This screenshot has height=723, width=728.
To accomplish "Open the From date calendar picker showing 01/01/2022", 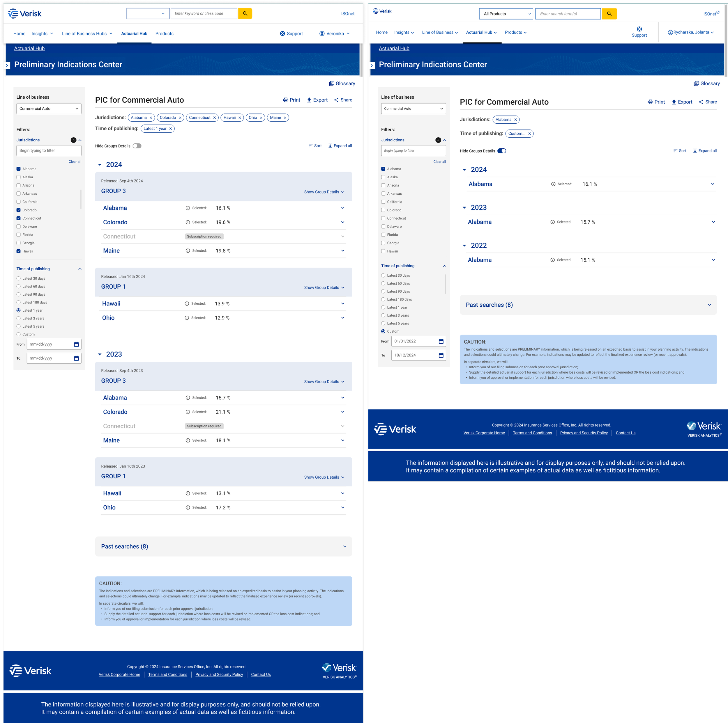I will pyautogui.click(x=441, y=342).
